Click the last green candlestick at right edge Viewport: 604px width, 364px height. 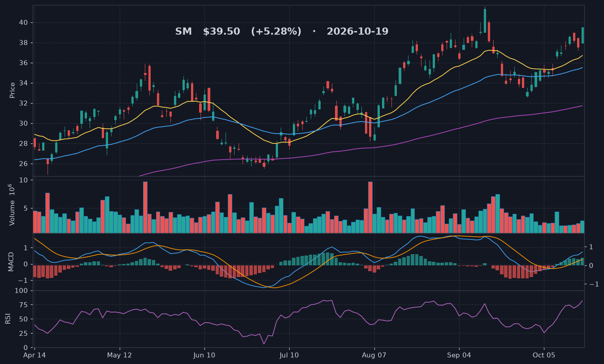(582, 35)
